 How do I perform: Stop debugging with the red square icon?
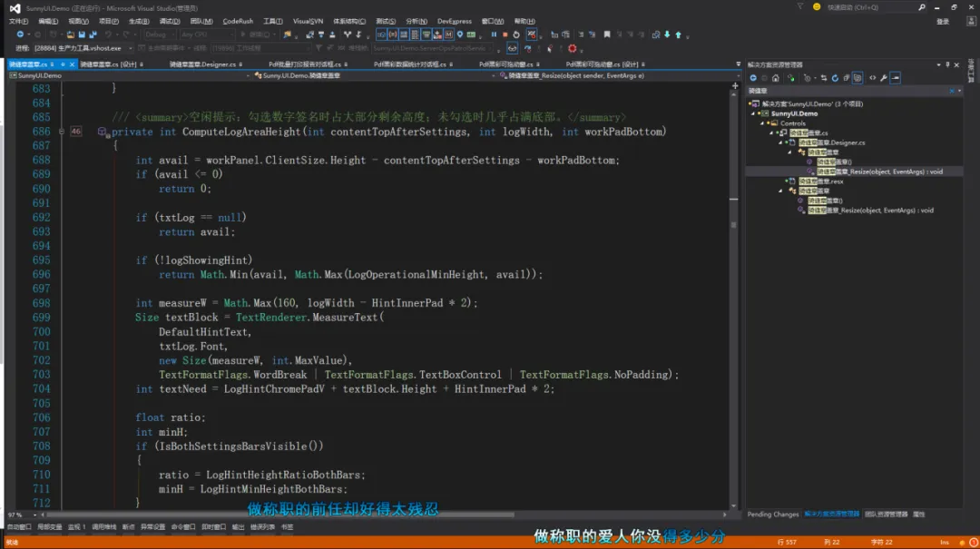(x=505, y=34)
